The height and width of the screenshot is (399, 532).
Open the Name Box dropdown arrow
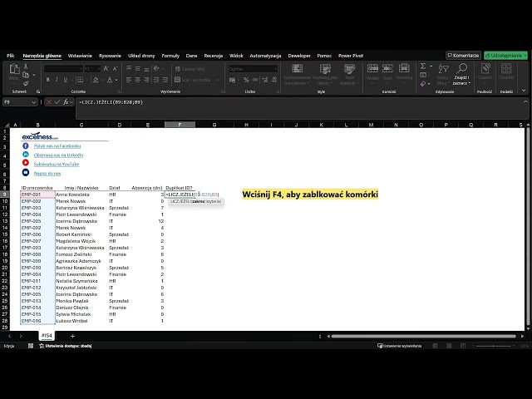tap(33, 102)
